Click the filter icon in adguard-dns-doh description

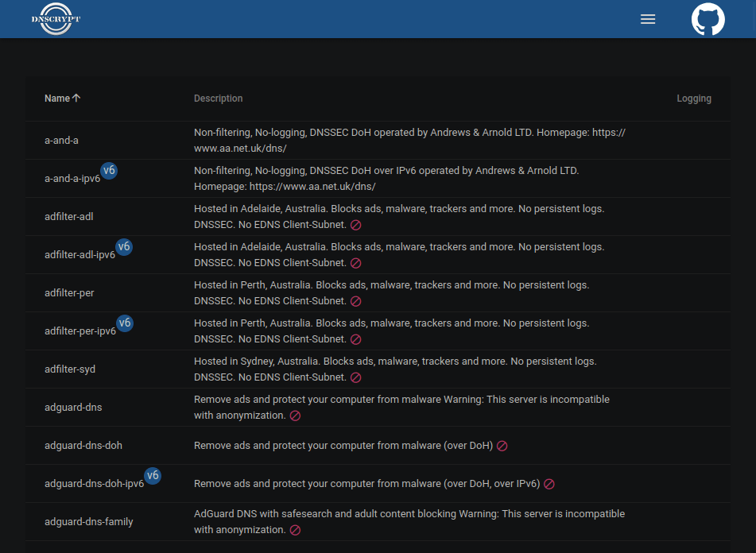(x=502, y=446)
